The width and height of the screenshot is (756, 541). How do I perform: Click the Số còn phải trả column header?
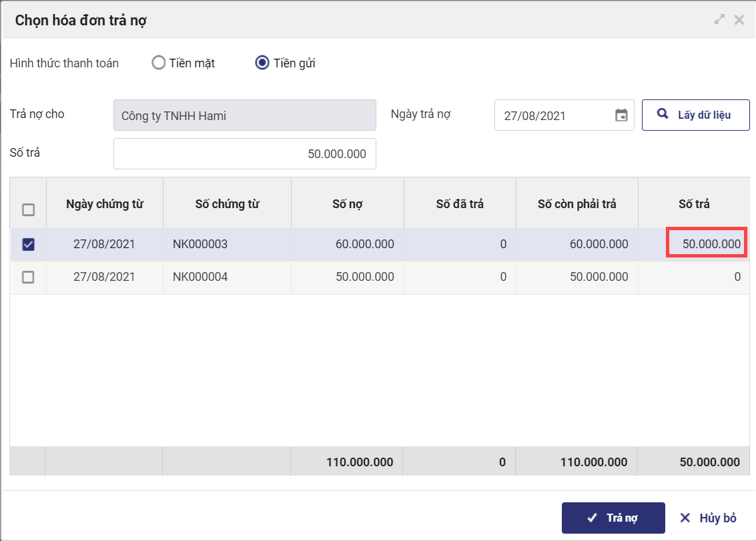point(577,204)
